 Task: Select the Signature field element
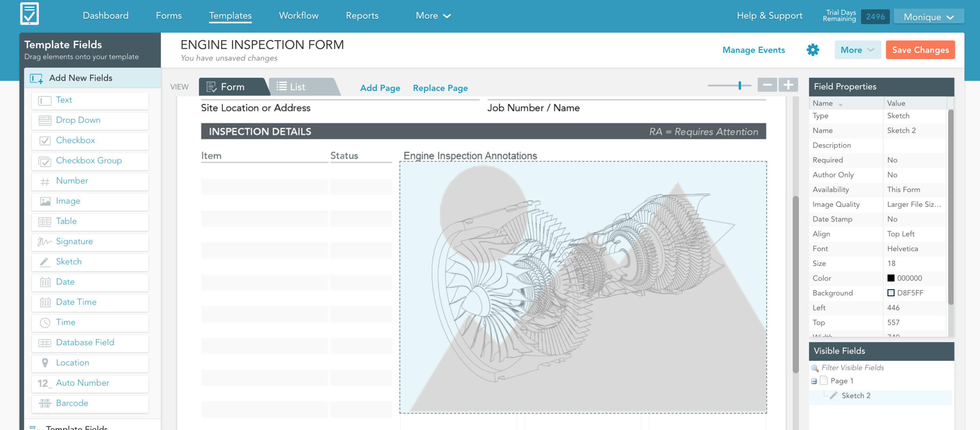(x=90, y=242)
